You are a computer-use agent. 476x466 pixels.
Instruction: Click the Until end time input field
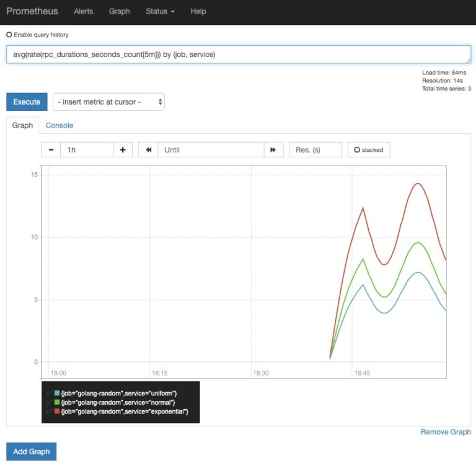[211, 150]
